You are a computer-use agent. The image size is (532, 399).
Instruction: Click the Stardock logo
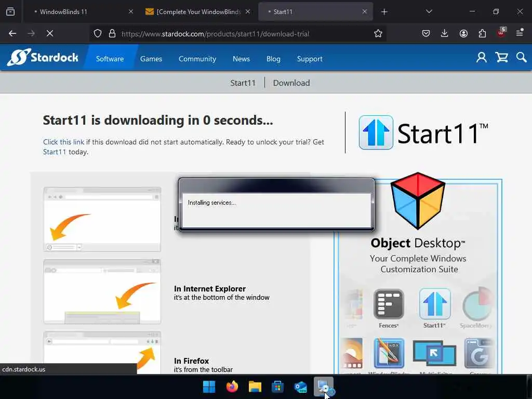(x=43, y=57)
